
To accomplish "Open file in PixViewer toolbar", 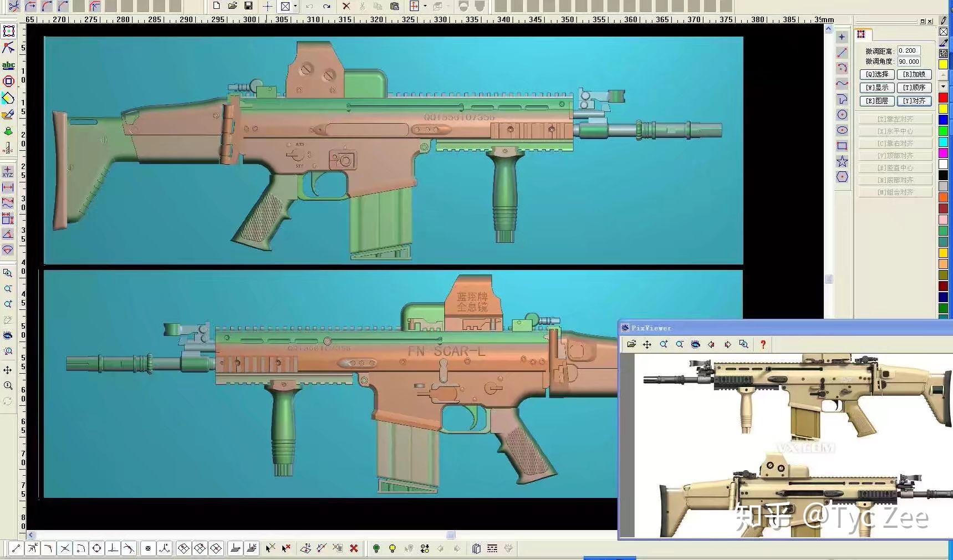I will pos(631,344).
